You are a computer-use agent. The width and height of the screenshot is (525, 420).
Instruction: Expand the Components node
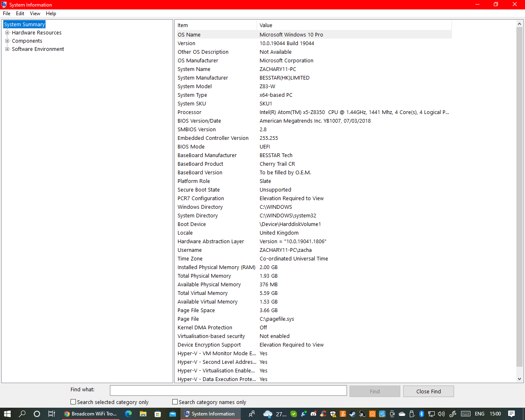7,41
